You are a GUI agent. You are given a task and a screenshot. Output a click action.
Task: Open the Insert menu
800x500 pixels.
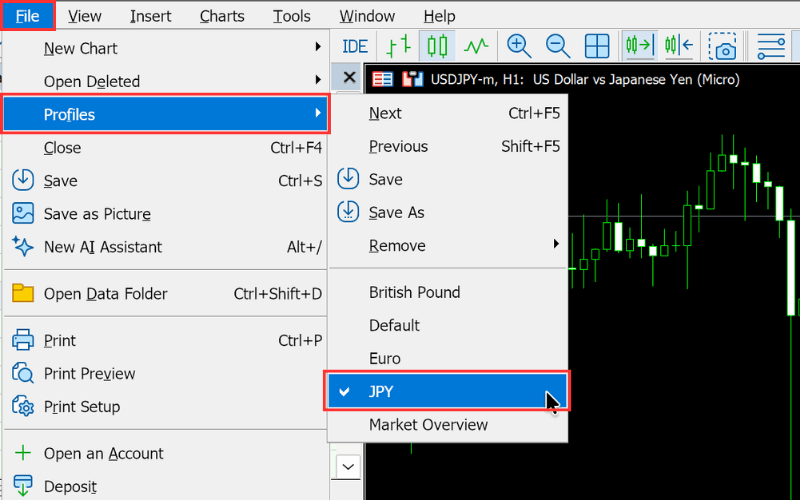[x=151, y=16]
